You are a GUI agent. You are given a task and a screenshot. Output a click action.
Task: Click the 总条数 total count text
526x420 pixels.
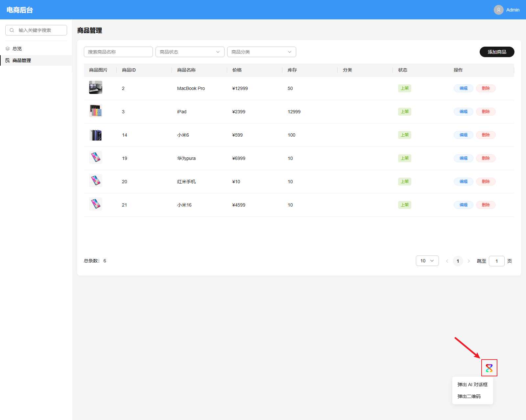pos(95,261)
